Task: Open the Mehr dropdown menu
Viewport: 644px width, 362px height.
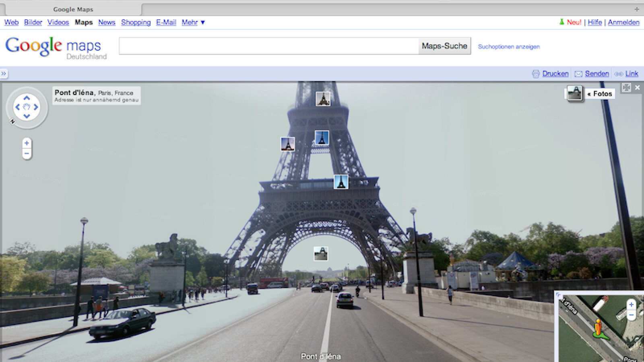Action: tap(193, 23)
